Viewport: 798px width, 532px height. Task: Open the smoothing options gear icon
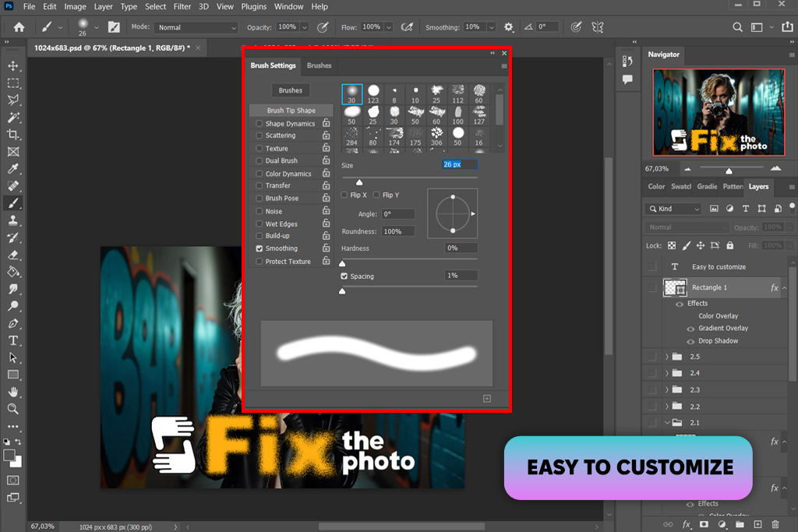pyautogui.click(x=508, y=27)
